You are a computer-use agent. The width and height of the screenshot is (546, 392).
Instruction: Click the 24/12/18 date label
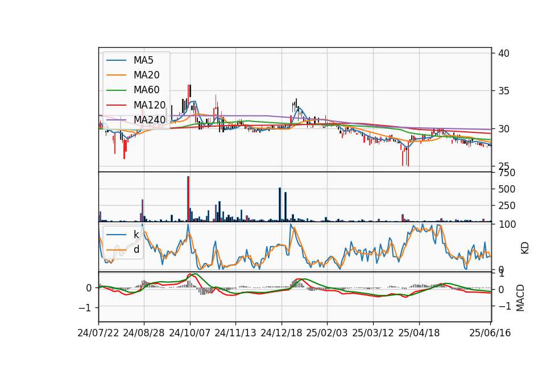click(x=282, y=333)
